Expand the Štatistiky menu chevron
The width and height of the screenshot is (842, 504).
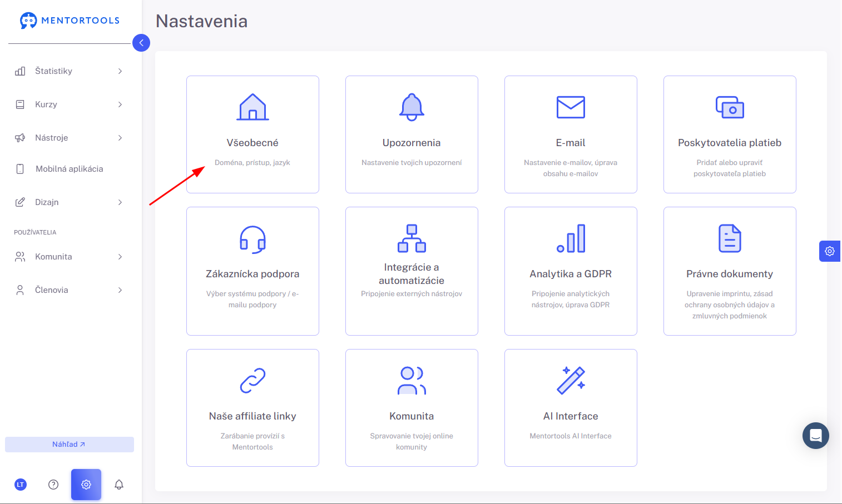point(120,71)
